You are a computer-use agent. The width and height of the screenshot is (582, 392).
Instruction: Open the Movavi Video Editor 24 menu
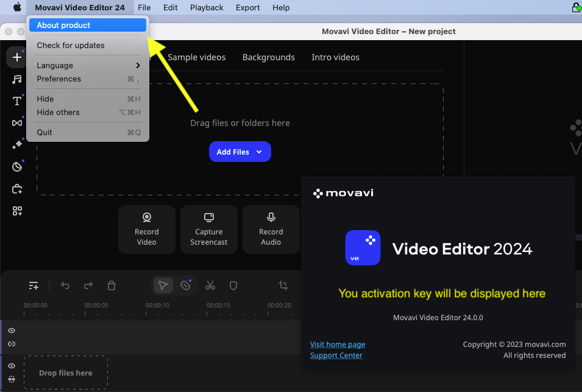point(80,7)
